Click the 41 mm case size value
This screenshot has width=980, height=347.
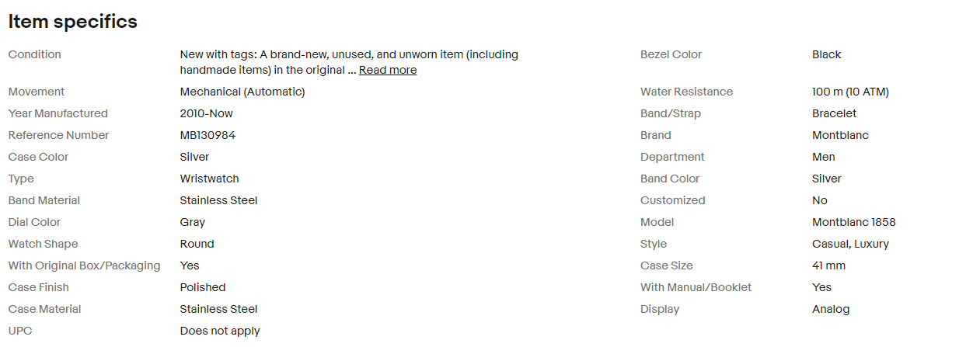(x=828, y=265)
